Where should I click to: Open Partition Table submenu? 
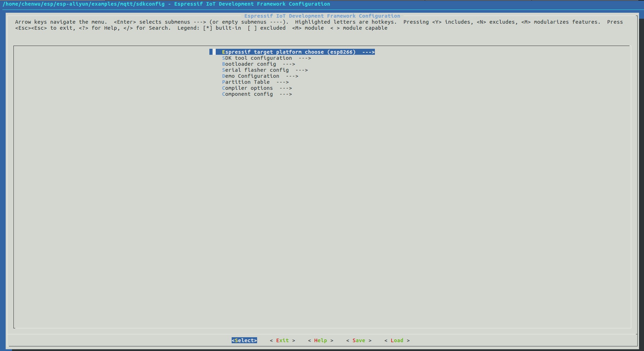point(255,82)
